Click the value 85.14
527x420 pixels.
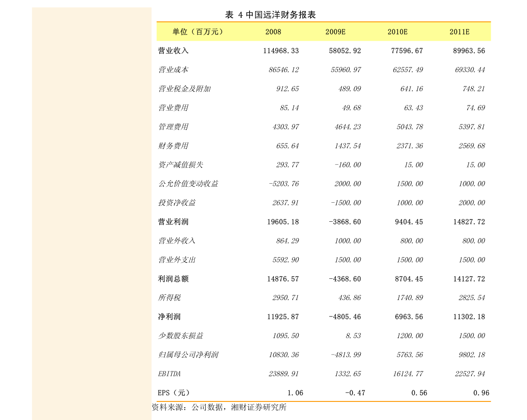(289, 108)
